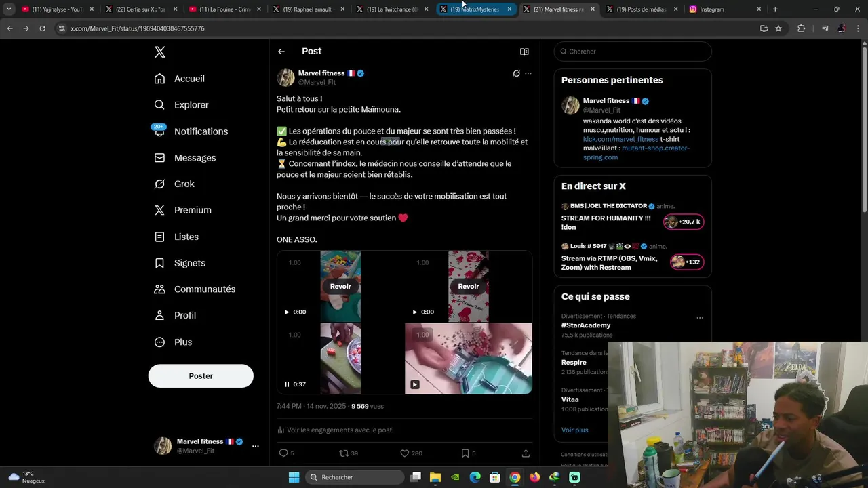Open Signets bookmarks in the sidebar
Image resolution: width=868 pixels, height=488 pixels.
tap(180, 263)
